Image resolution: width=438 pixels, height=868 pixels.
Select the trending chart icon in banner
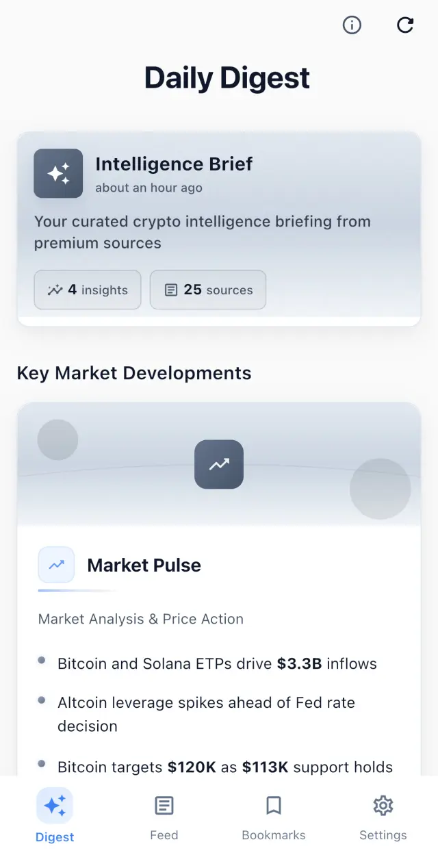pos(219,465)
